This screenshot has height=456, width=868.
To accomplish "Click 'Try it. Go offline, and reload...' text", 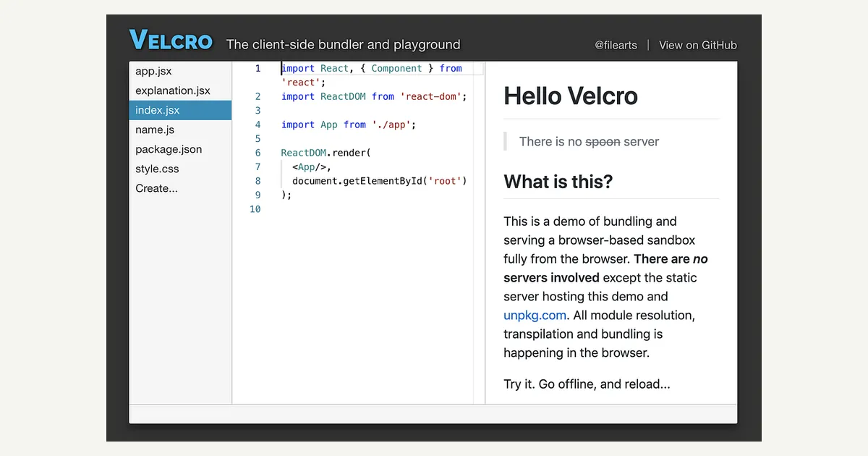I will tap(587, 384).
